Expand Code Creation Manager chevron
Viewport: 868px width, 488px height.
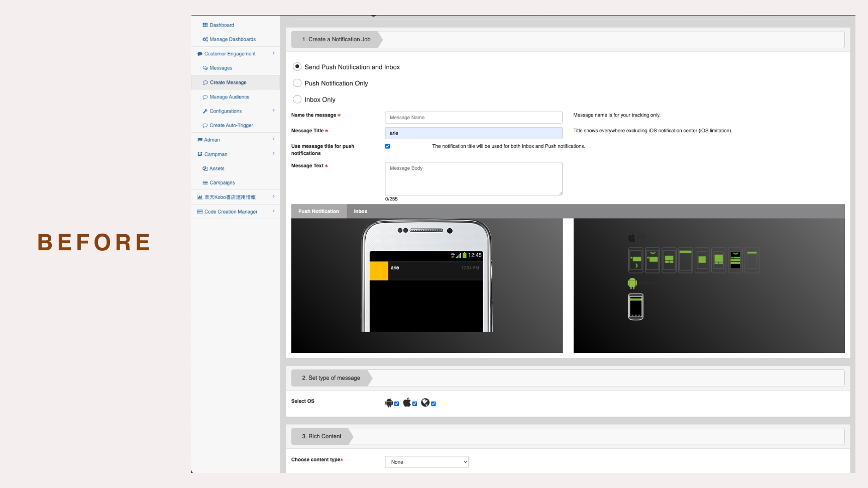coord(274,211)
